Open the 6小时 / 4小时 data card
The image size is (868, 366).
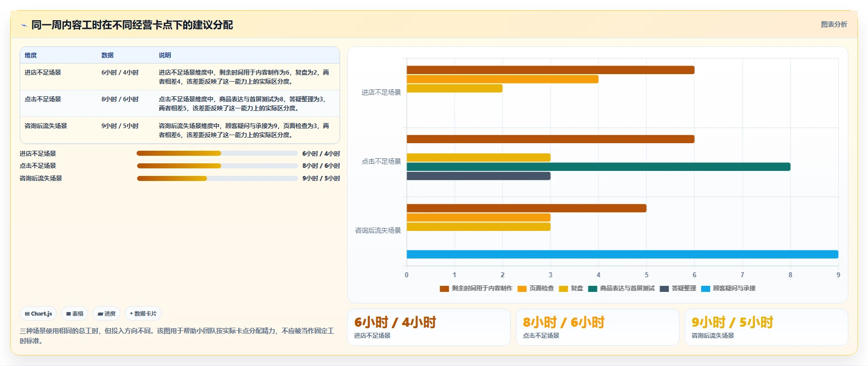click(x=429, y=327)
